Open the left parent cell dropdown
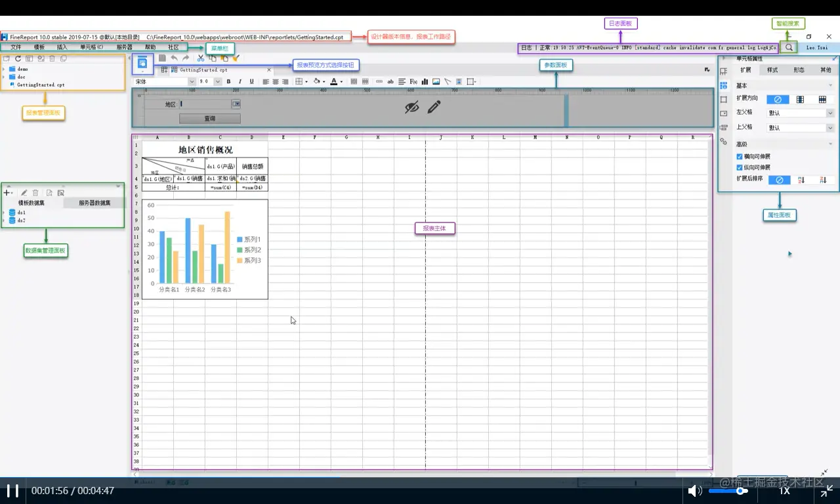Screen dimensions: 840x504 [x=829, y=113]
